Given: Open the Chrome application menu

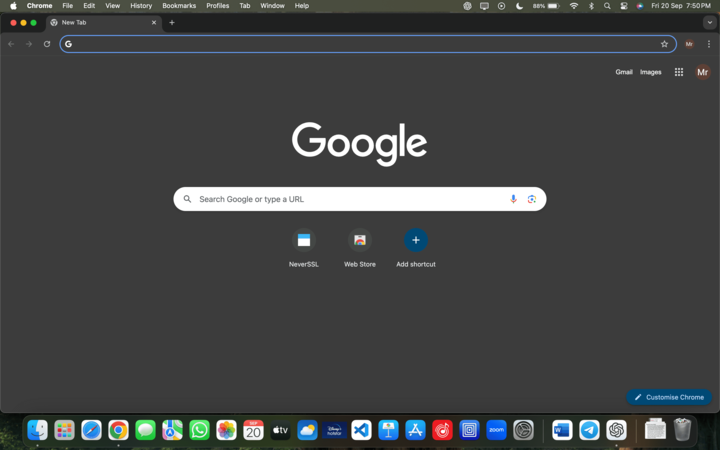Looking at the screenshot, I should point(39,6).
